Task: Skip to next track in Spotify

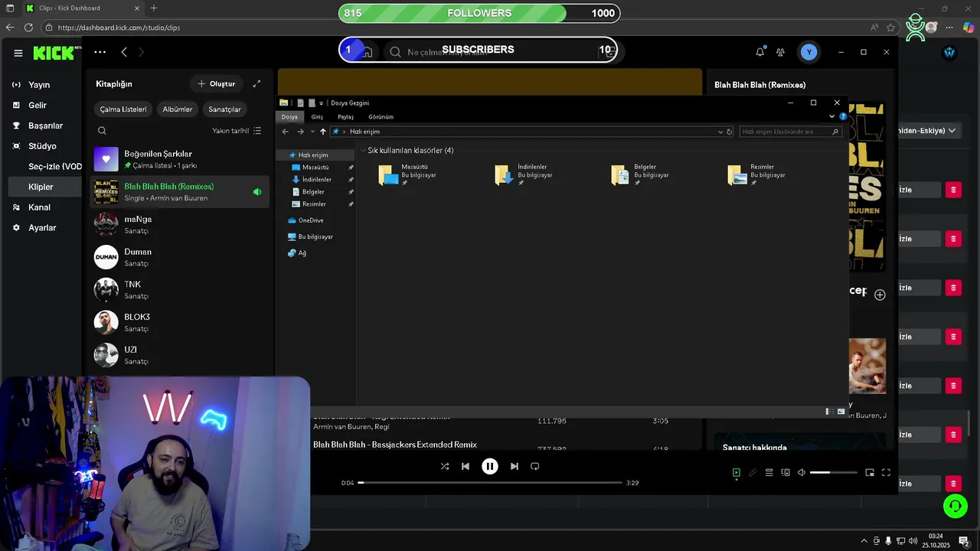Action: tap(514, 466)
